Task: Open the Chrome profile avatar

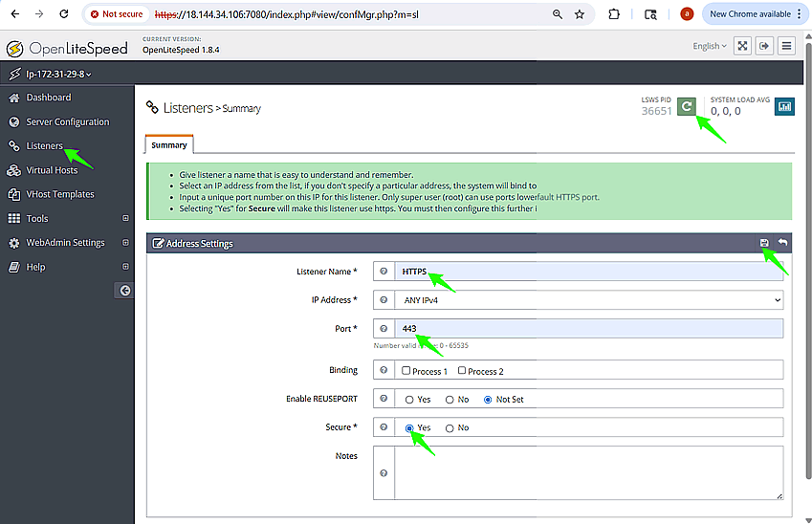Action: [x=687, y=14]
